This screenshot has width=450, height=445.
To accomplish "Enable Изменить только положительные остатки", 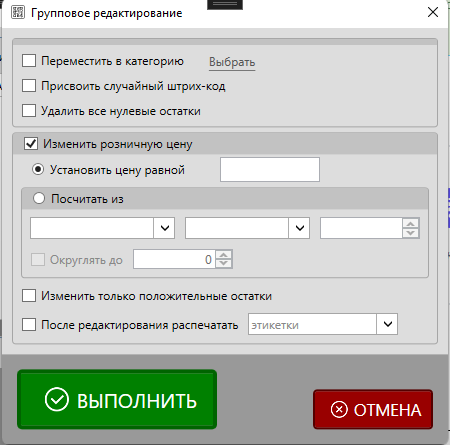I will (29, 295).
